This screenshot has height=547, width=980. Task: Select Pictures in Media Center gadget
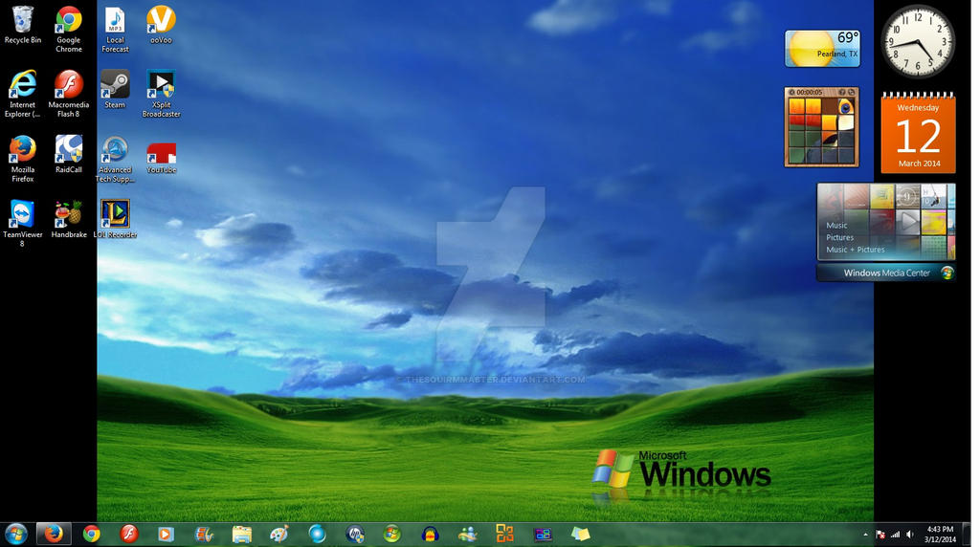coord(839,237)
